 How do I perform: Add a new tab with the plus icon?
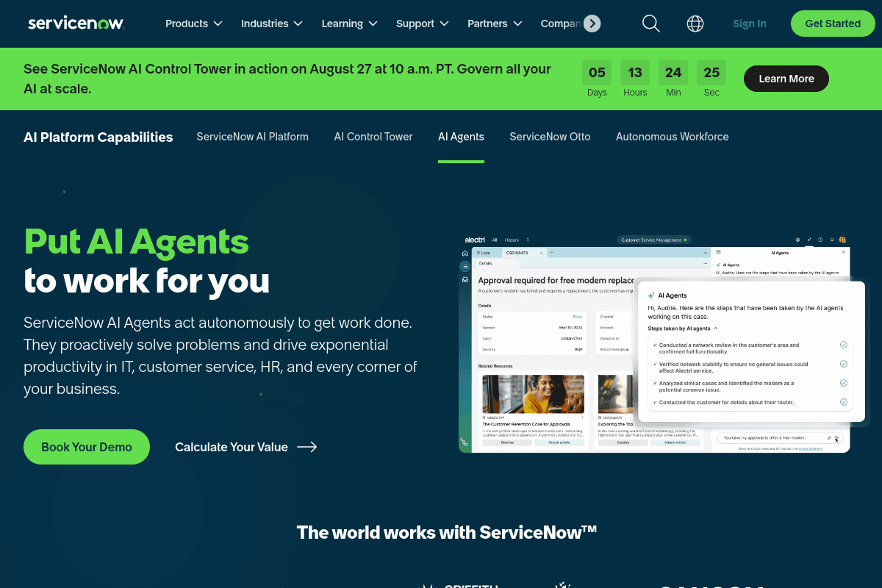click(552, 252)
